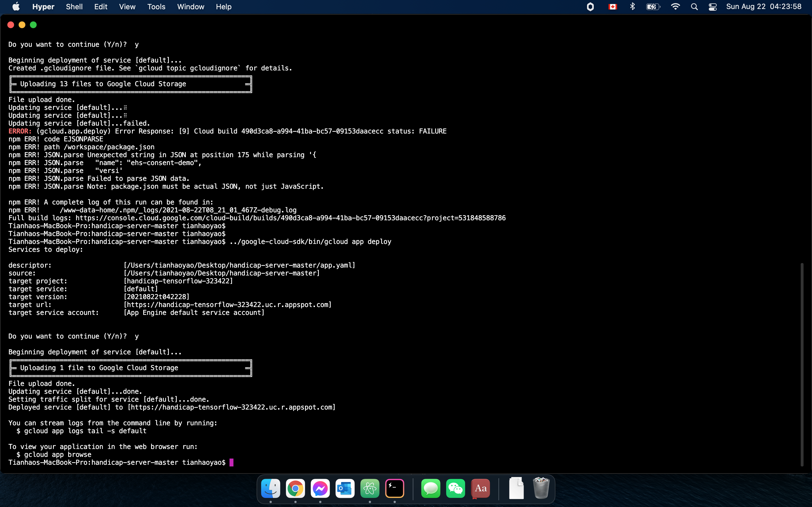Image resolution: width=812 pixels, height=507 pixels.
Task: Expand battery status menu
Action: [x=653, y=7]
